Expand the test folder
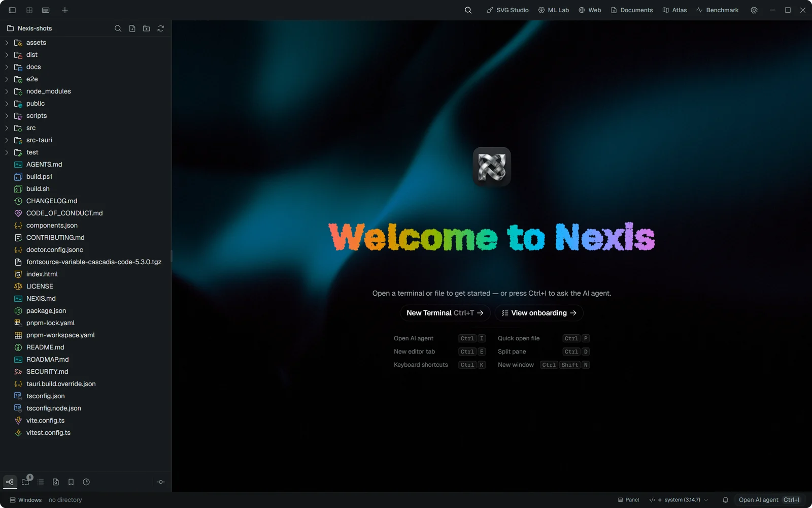The image size is (812, 508). [85, 152]
